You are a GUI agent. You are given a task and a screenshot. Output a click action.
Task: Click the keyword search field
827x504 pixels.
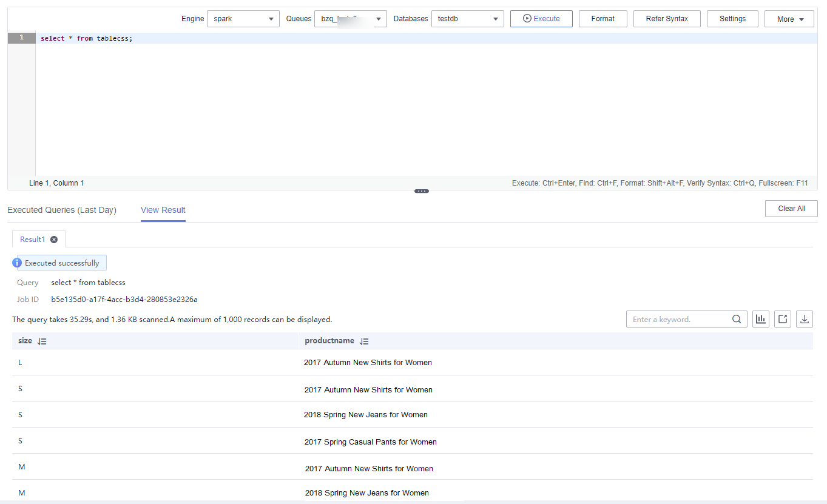678,319
